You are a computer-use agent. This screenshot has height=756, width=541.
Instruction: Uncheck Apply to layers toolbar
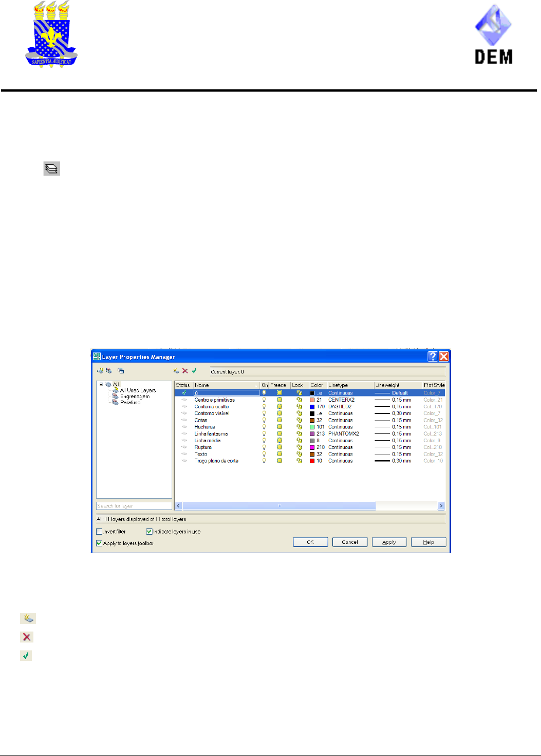[100, 543]
